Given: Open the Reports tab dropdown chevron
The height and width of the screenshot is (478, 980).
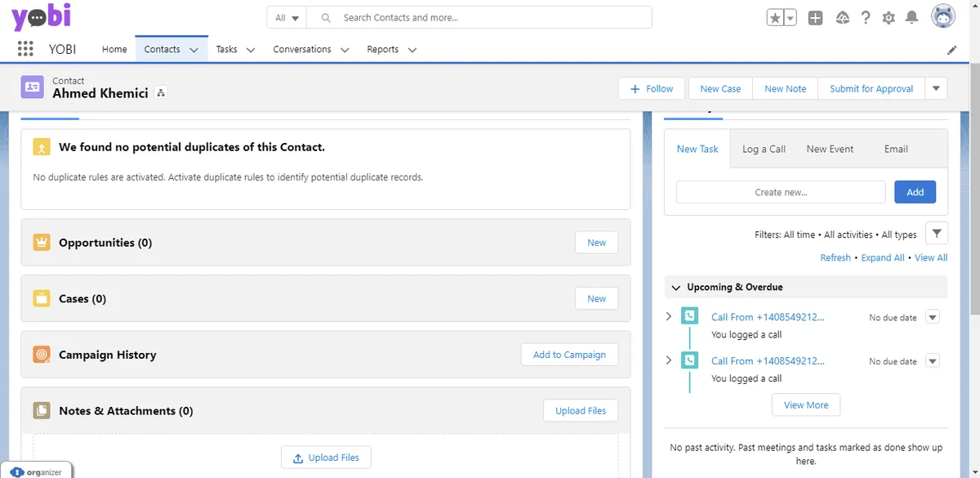Looking at the screenshot, I should click(412, 50).
